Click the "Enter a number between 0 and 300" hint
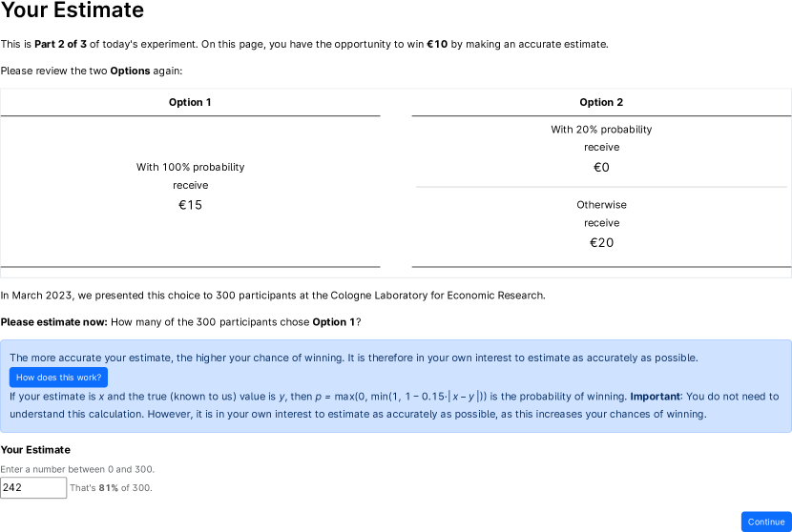The height and width of the screenshot is (532, 792). 77,469
